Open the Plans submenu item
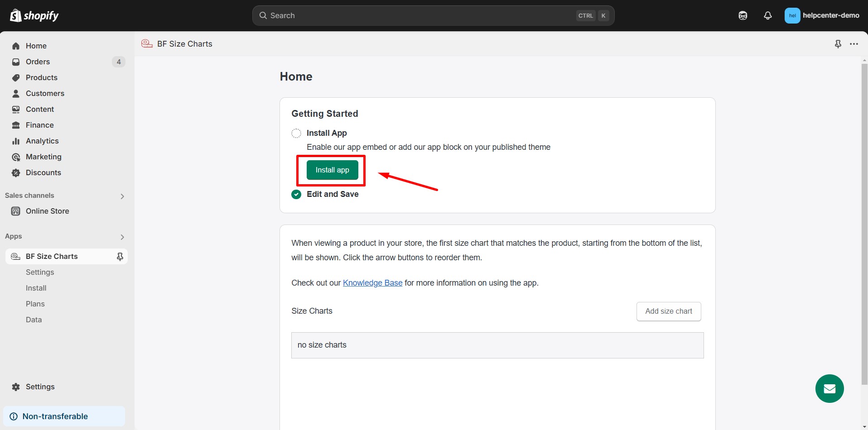Viewport: 868px width, 430px height. click(35, 304)
